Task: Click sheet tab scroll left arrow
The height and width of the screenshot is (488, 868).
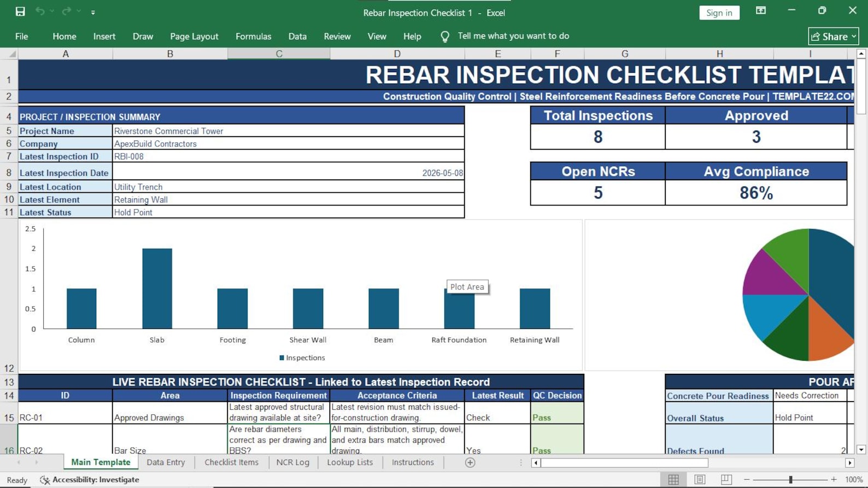Action: [19, 462]
